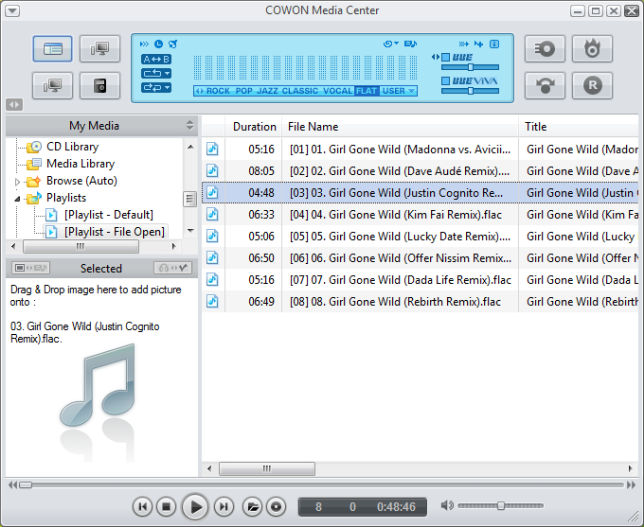Enable the BBE checkbox
The width and height of the screenshot is (644, 527).
click(x=446, y=57)
